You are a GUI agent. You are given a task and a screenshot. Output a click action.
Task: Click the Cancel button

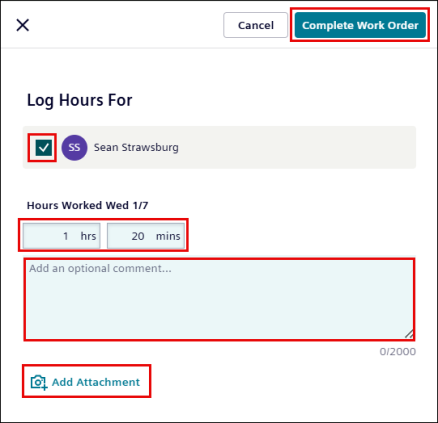click(255, 25)
